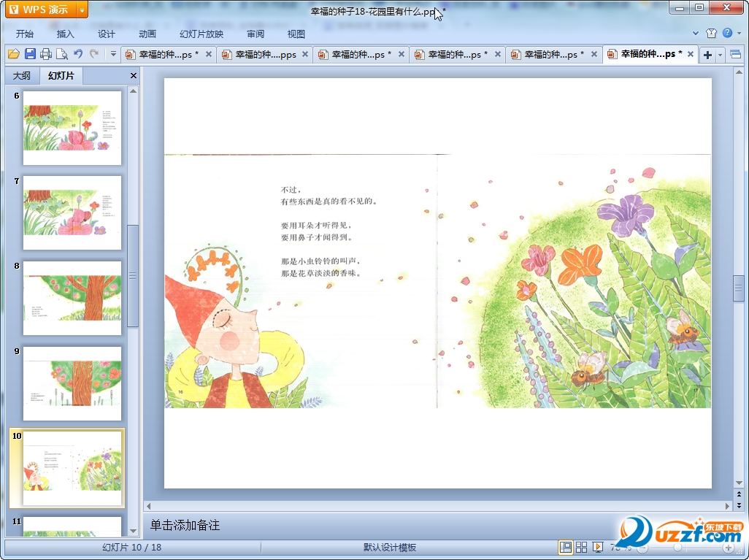Click the horizontal scrollbar right arrow
Image resolution: width=749 pixels, height=560 pixels.
(728, 506)
